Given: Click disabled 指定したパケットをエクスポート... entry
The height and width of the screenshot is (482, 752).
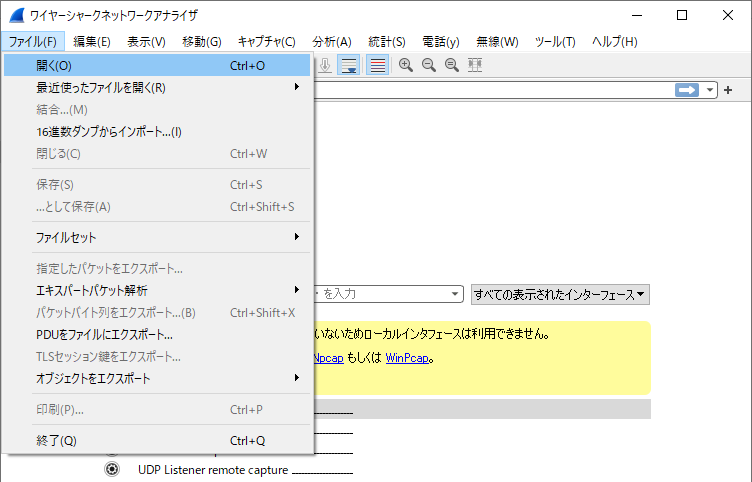Looking at the screenshot, I should [157, 268].
